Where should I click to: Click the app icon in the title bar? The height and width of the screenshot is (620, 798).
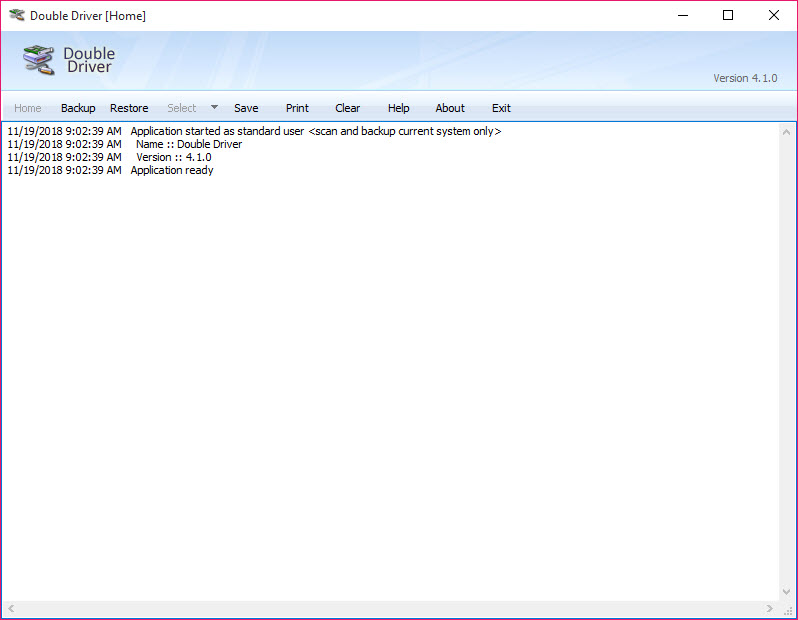[x=16, y=16]
